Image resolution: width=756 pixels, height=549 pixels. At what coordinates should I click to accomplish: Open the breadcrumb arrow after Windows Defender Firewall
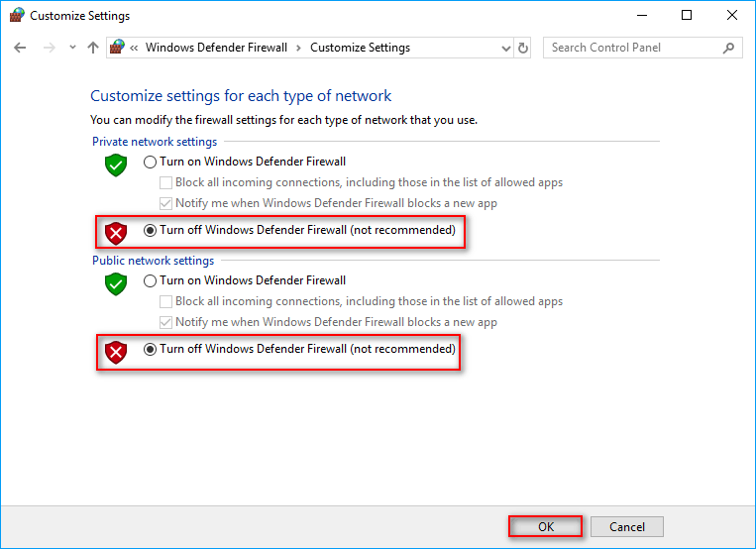click(298, 48)
